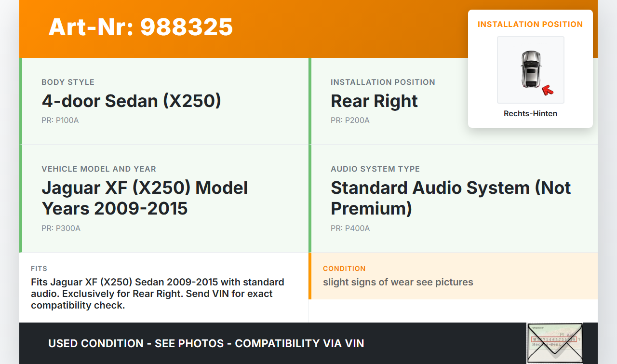
Task: Click the top-view car icon
Action: pyautogui.click(x=530, y=69)
